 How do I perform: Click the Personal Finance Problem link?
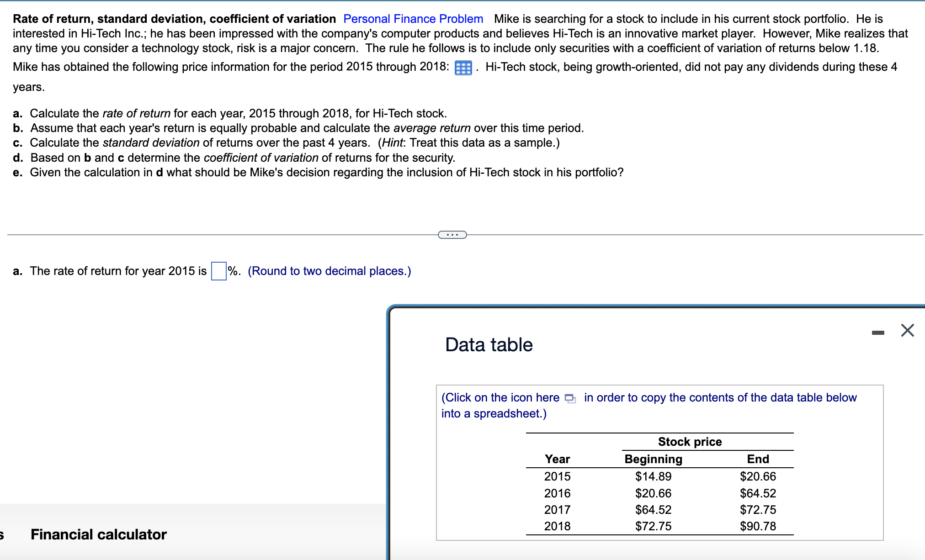pos(413,19)
